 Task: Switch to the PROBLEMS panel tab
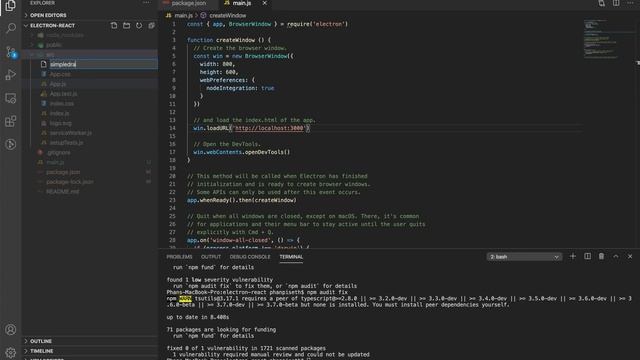pyautogui.click(x=179, y=257)
